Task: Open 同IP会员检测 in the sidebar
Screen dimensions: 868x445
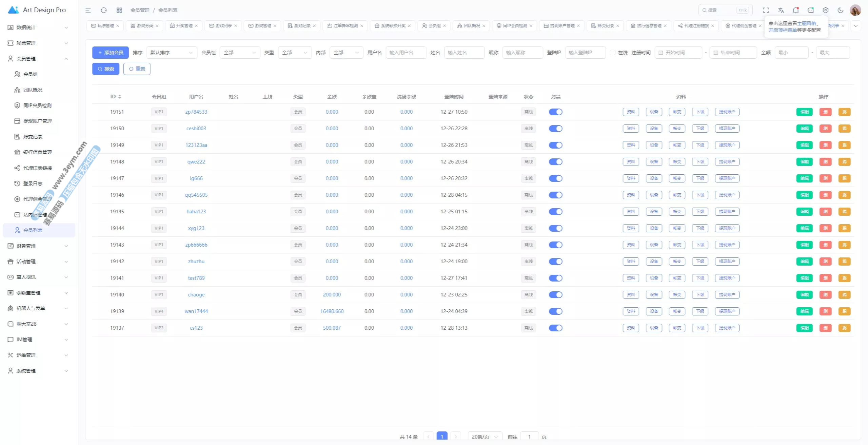Action: 37,105
